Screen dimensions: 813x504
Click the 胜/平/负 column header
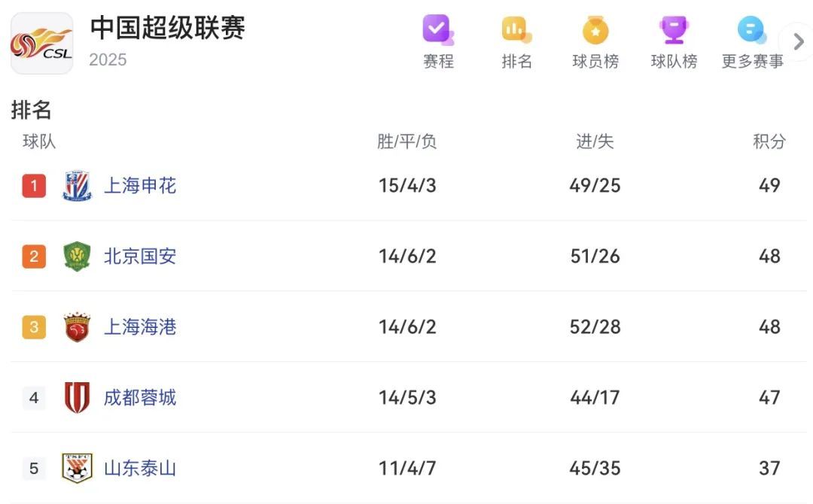tap(406, 141)
